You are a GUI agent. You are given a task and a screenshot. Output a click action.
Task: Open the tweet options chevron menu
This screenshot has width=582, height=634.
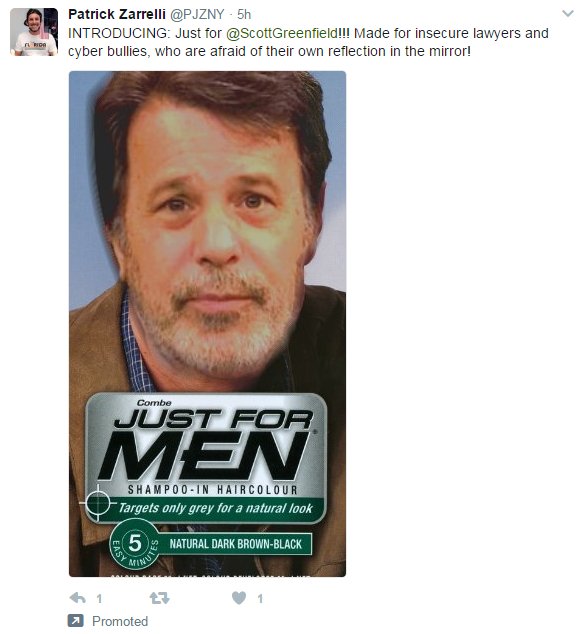pos(568,14)
